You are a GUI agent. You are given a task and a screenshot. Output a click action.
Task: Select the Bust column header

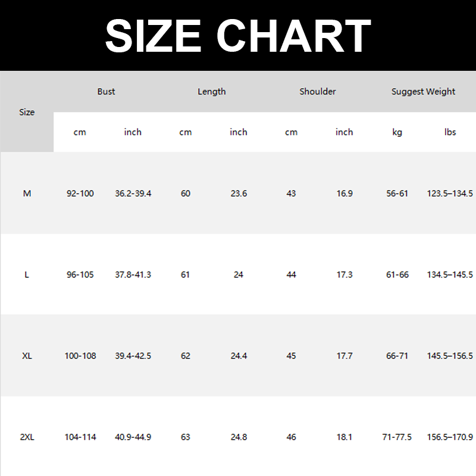pyautogui.click(x=106, y=92)
